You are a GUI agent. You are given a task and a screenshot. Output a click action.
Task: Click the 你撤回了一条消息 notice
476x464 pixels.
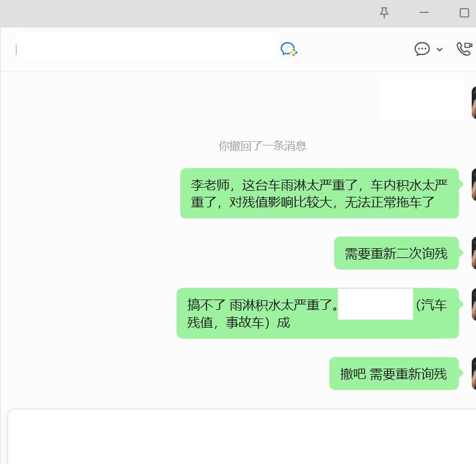point(262,145)
